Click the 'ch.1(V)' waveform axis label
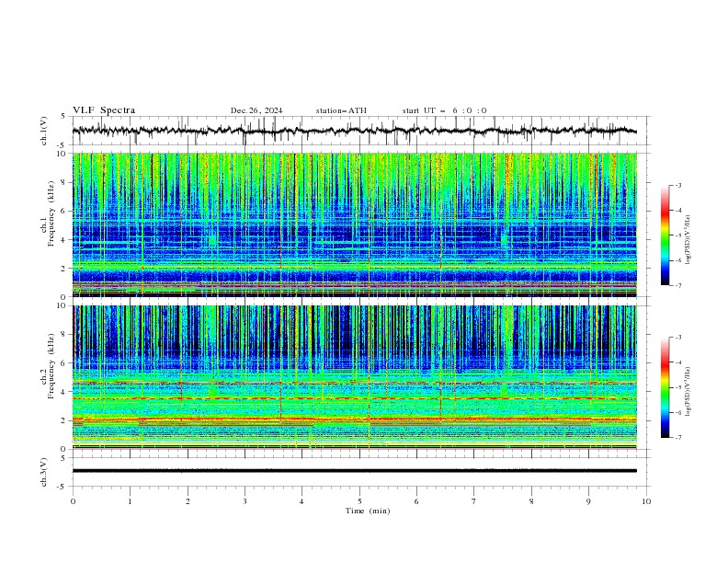 pos(44,131)
